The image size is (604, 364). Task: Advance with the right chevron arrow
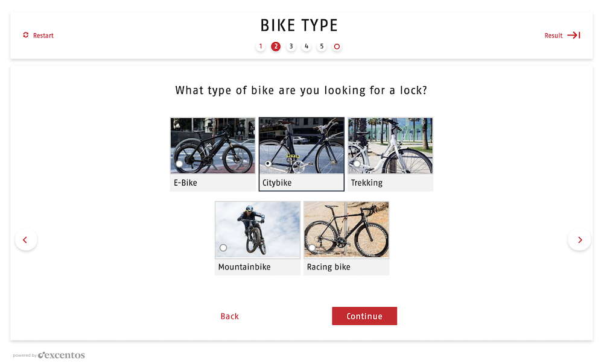tap(579, 240)
